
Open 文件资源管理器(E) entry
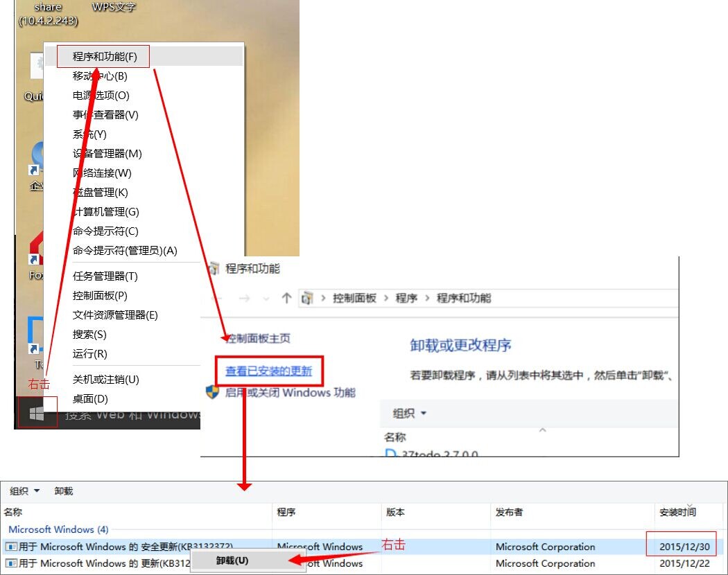[115, 316]
